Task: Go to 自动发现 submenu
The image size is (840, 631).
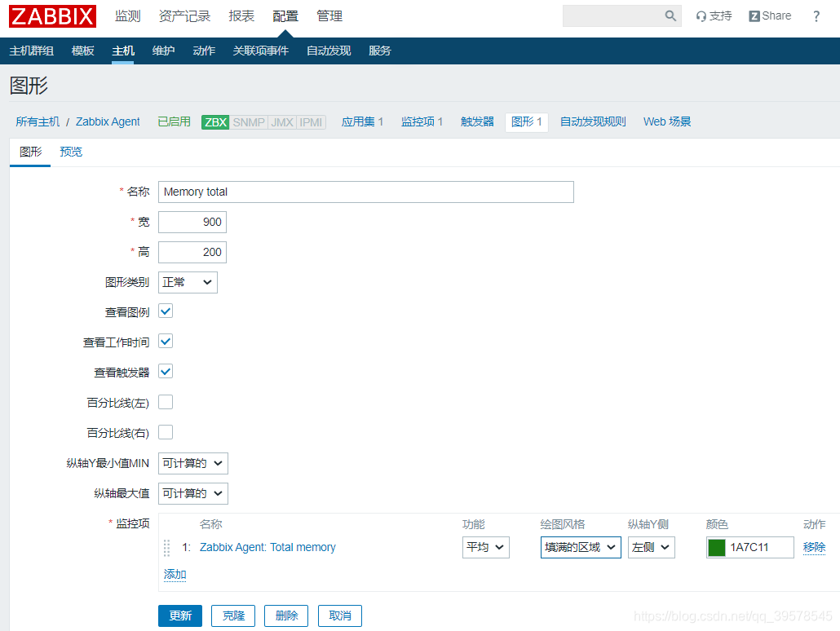Action: (x=329, y=51)
